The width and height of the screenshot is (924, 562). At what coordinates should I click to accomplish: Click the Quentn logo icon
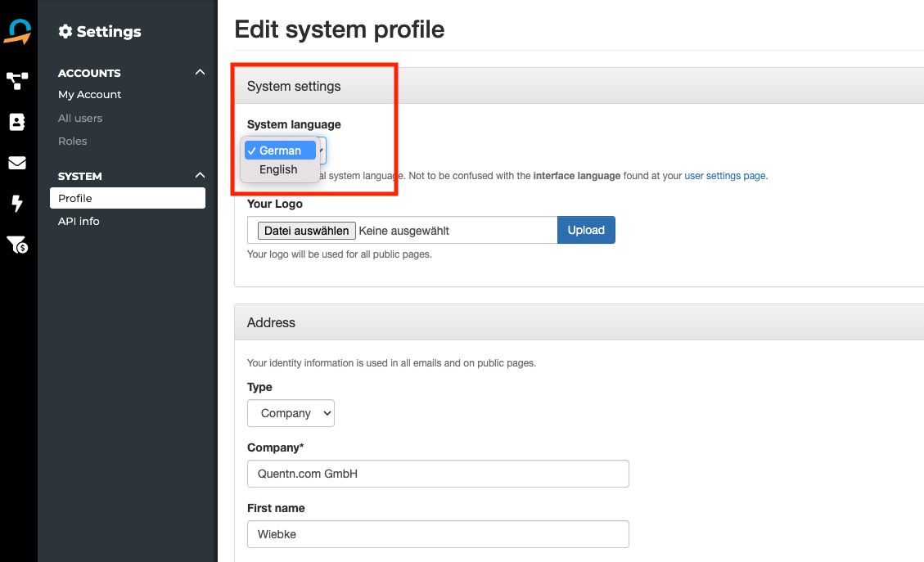tap(17, 32)
